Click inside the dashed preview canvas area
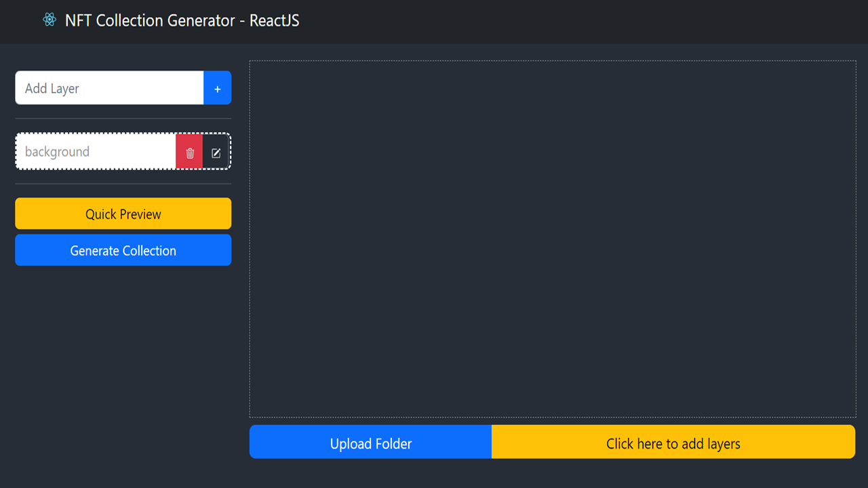 click(552, 239)
